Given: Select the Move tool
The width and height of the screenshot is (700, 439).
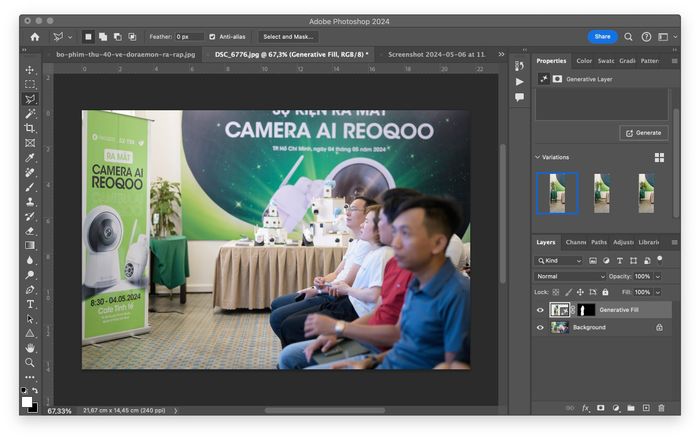Looking at the screenshot, I should click(30, 70).
